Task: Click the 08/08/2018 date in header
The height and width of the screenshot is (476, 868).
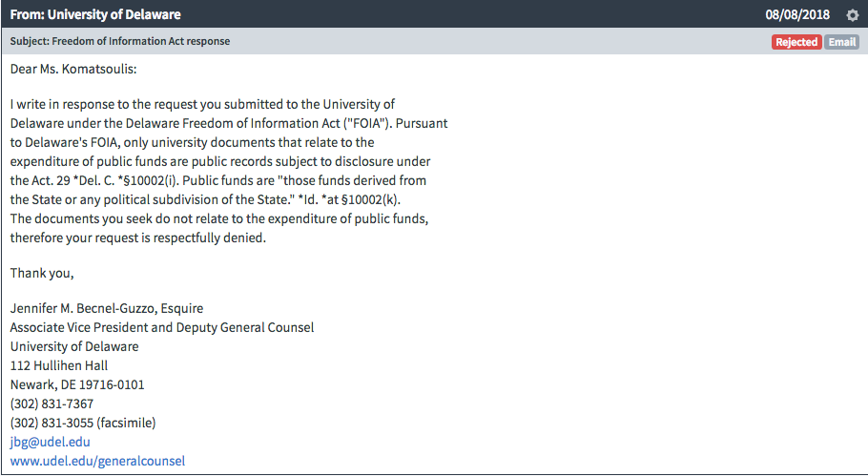Action: pyautogui.click(x=797, y=14)
